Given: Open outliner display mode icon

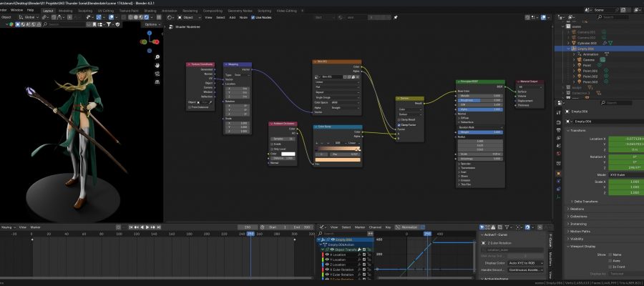Looking at the screenshot, I should (x=561, y=17).
